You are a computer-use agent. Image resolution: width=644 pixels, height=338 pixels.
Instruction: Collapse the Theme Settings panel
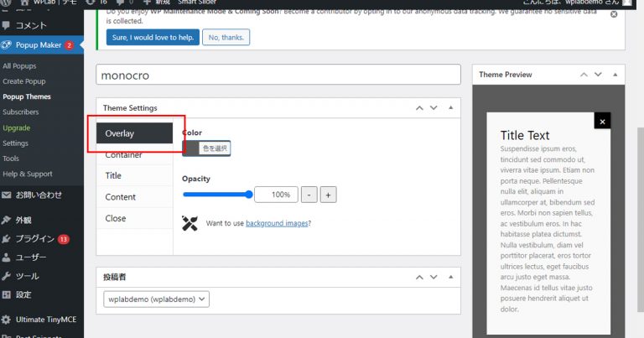pos(451,107)
